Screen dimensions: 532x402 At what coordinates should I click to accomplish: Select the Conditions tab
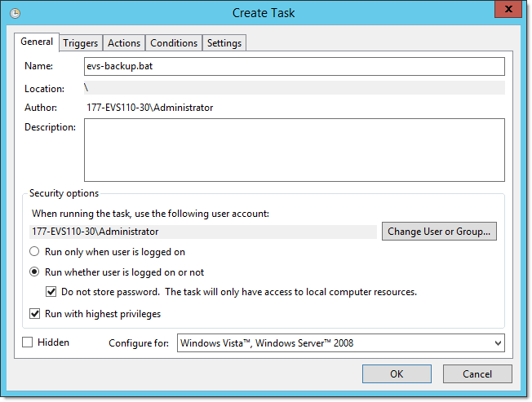pyautogui.click(x=174, y=43)
